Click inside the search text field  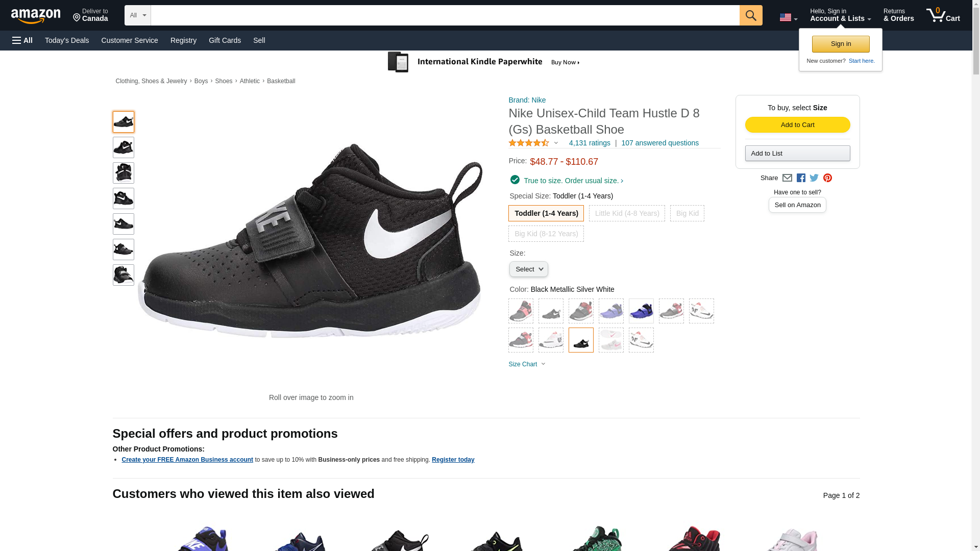pyautogui.click(x=445, y=15)
